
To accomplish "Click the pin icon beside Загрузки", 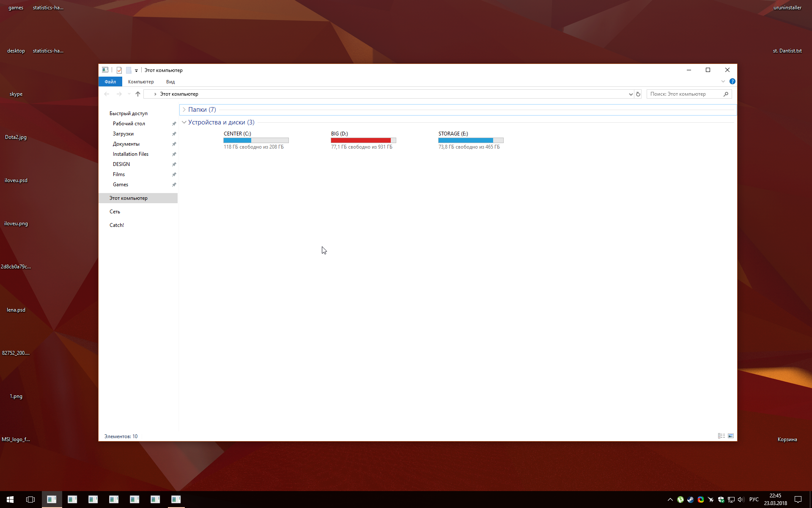I will tap(174, 134).
